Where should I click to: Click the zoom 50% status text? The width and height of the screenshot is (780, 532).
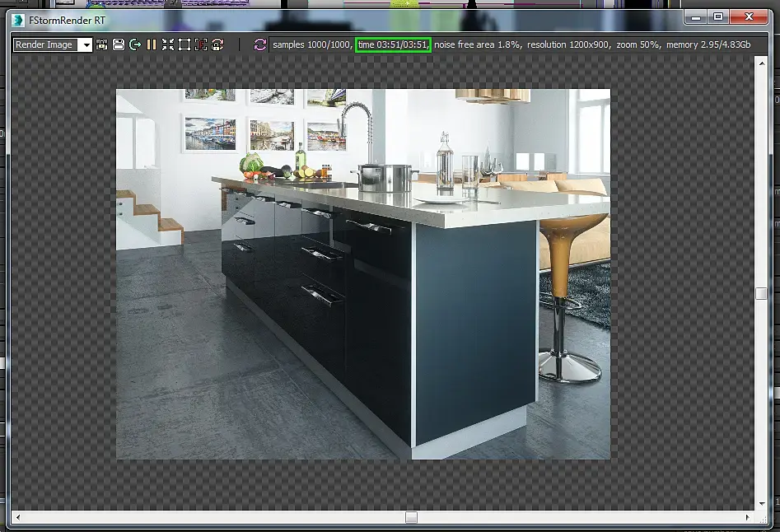pos(638,44)
